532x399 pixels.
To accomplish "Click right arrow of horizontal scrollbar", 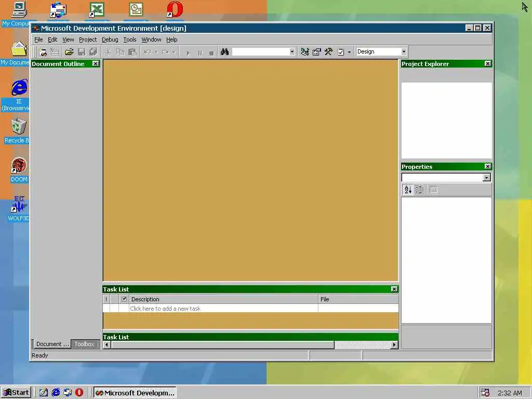I will 394,345.
